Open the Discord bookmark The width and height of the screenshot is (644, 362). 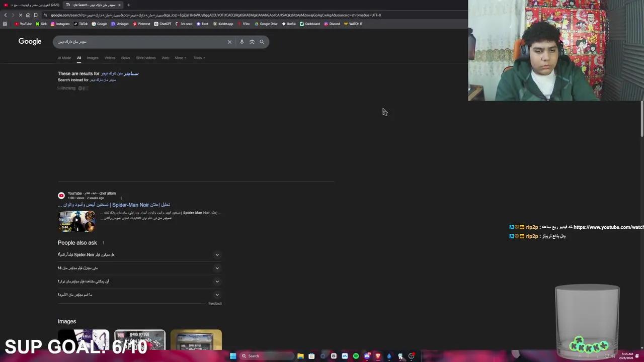[332, 24]
